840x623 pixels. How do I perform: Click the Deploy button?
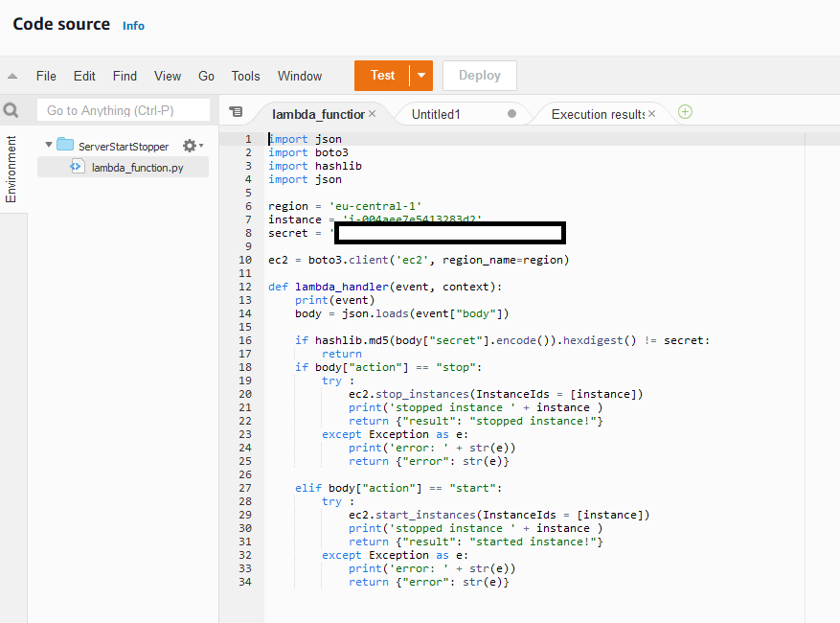(480, 76)
